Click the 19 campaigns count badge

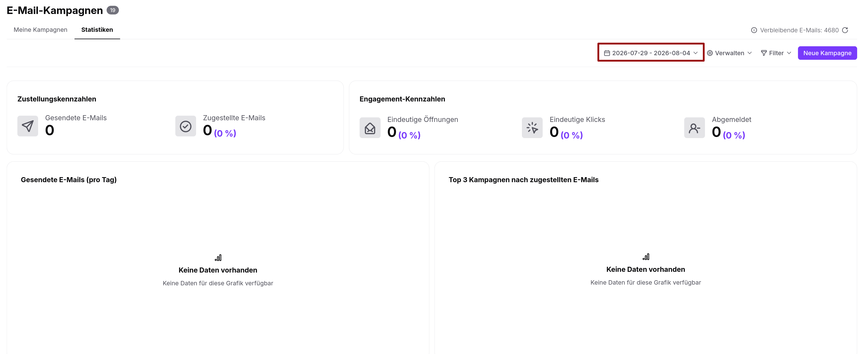113,10
